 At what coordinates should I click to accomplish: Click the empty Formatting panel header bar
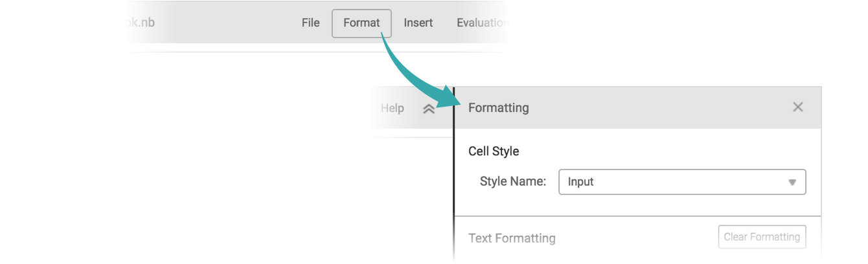(x=648, y=108)
